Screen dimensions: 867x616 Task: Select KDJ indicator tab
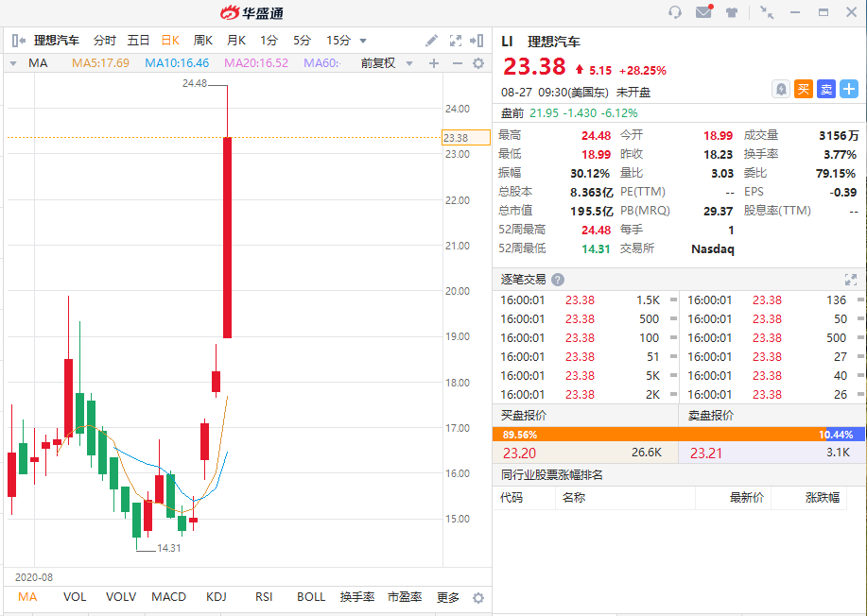click(x=217, y=597)
